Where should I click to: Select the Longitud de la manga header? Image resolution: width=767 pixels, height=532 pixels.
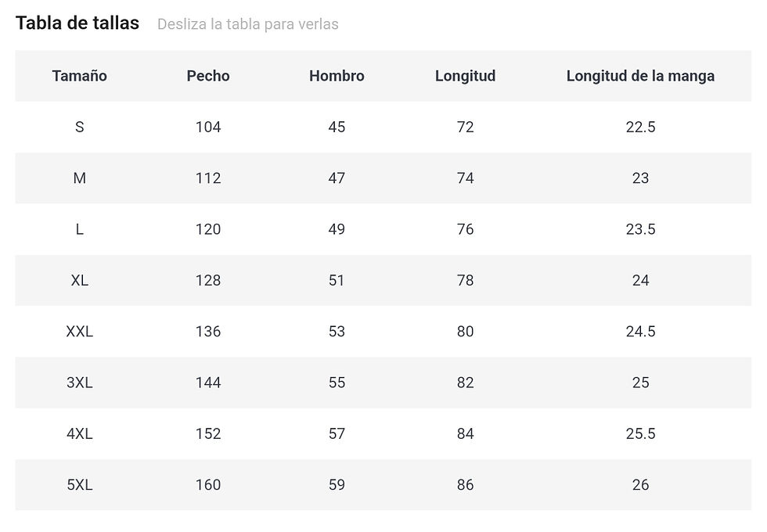[x=640, y=76]
